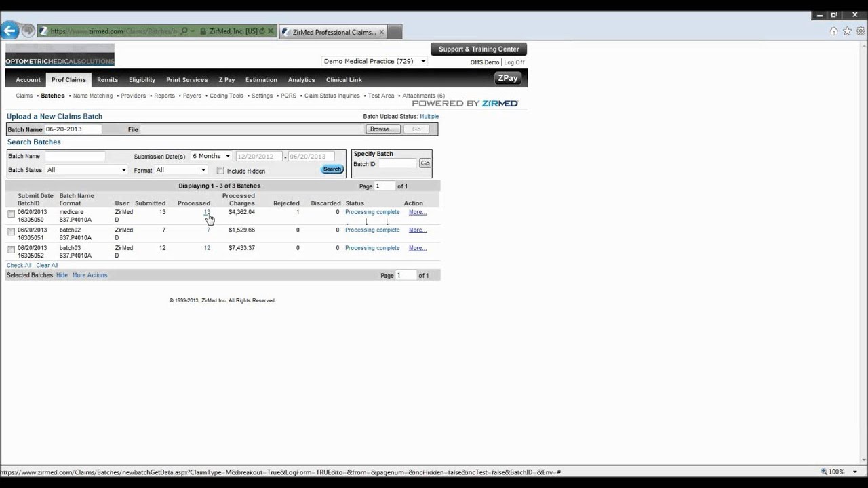Click More... action for batch03 row
This screenshot has width=868, height=488.
coord(418,248)
